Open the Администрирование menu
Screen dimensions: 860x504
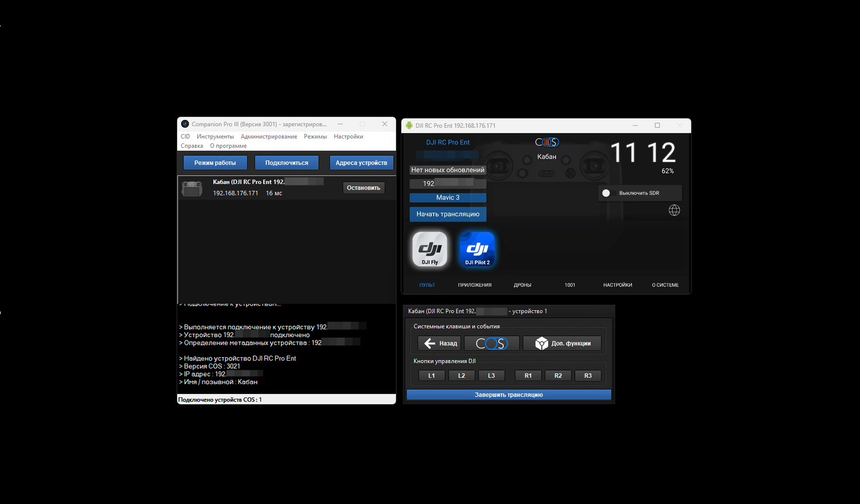click(269, 136)
